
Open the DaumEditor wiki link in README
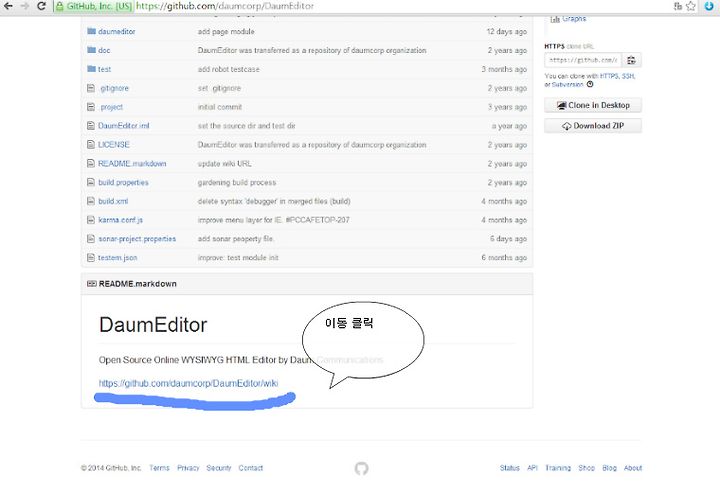[x=188, y=383]
